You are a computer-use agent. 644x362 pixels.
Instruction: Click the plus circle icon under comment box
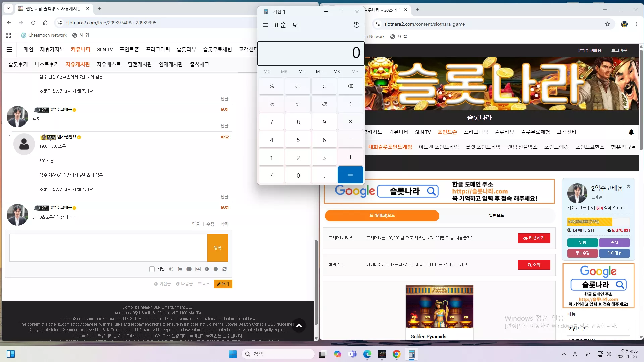click(207, 269)
